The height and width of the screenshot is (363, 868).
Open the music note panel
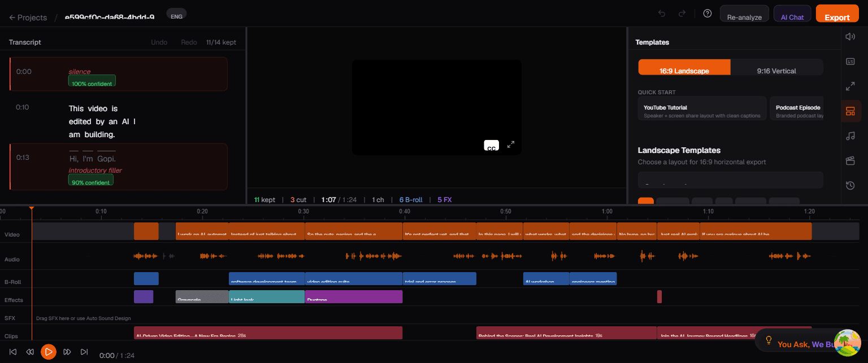point(850,136)
